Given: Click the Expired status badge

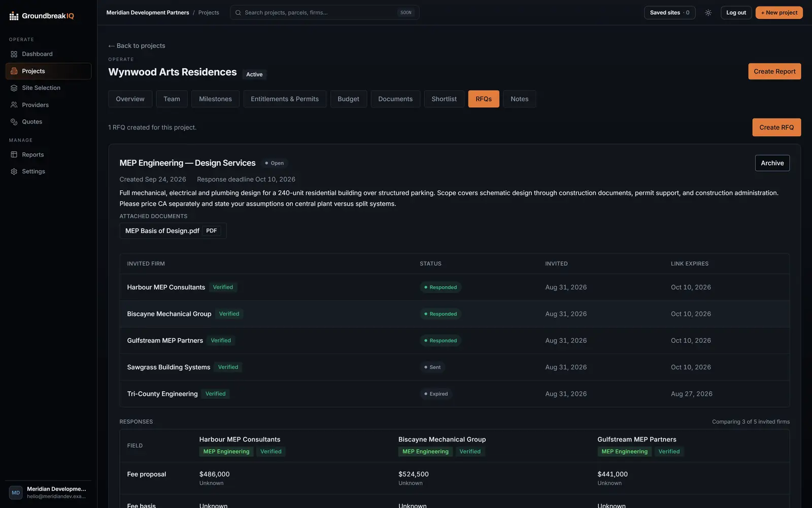Looking at the screenshot, I should [x=436, y=394].
